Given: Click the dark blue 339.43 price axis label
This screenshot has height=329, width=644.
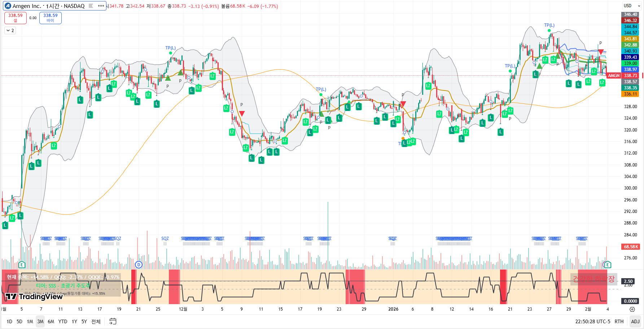Looking at the screenshot, I should (x=630, y=57).
